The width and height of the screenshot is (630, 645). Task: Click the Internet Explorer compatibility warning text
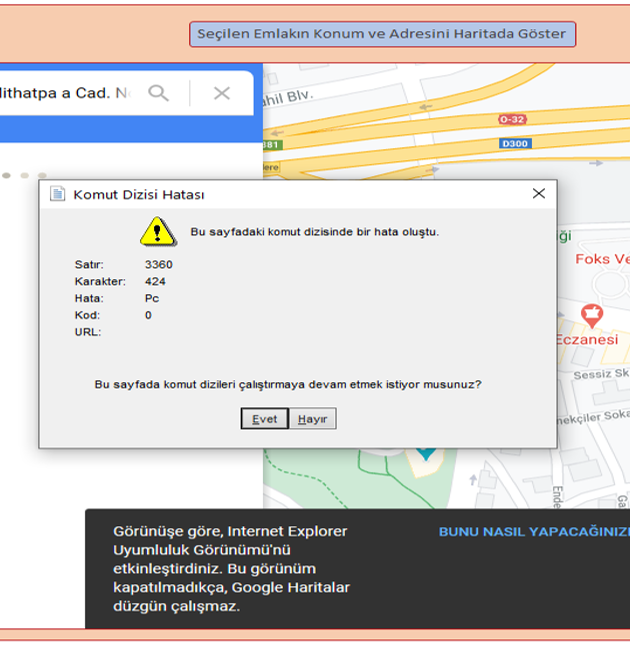[231, 568]
